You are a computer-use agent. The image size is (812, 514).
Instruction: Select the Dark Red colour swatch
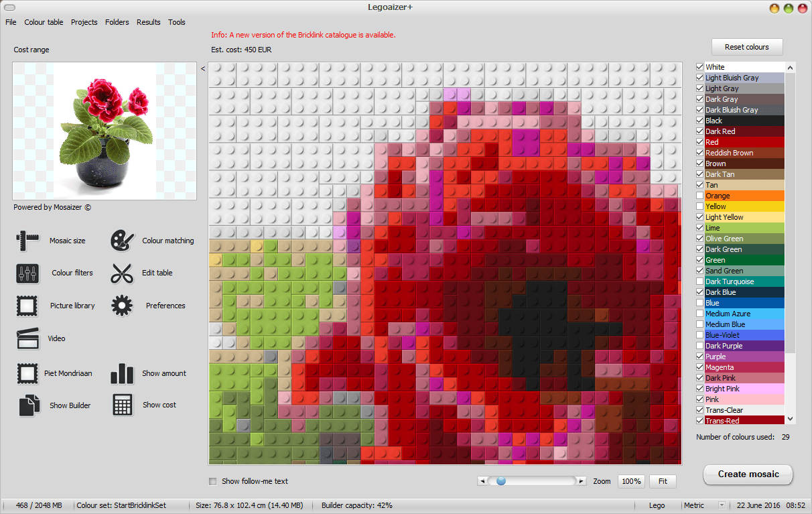pos(744,131)
